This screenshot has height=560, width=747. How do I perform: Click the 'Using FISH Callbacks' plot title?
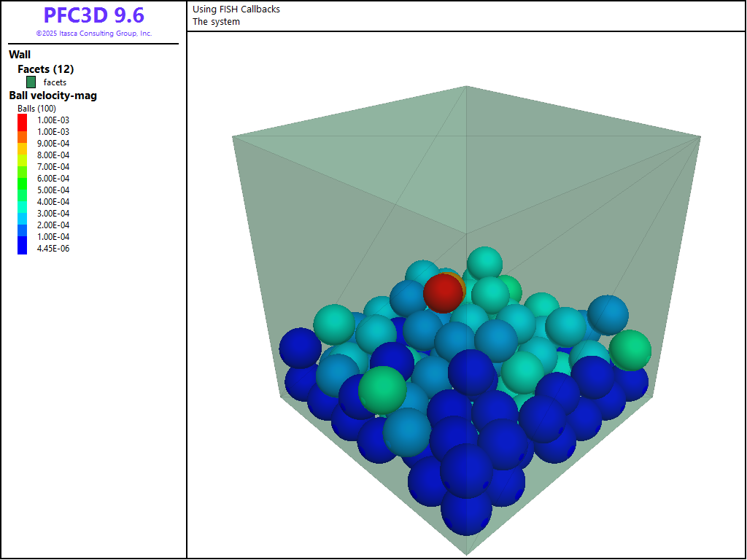(236, 9)
